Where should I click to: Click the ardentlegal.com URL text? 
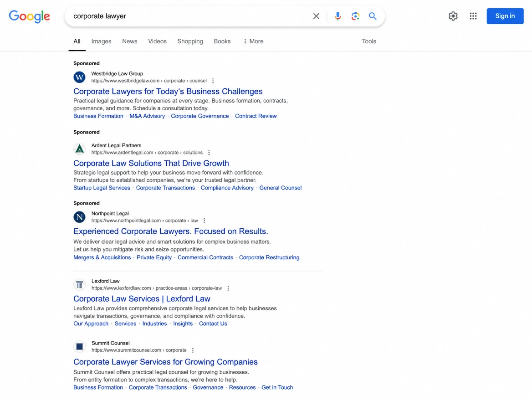[147, 153]
